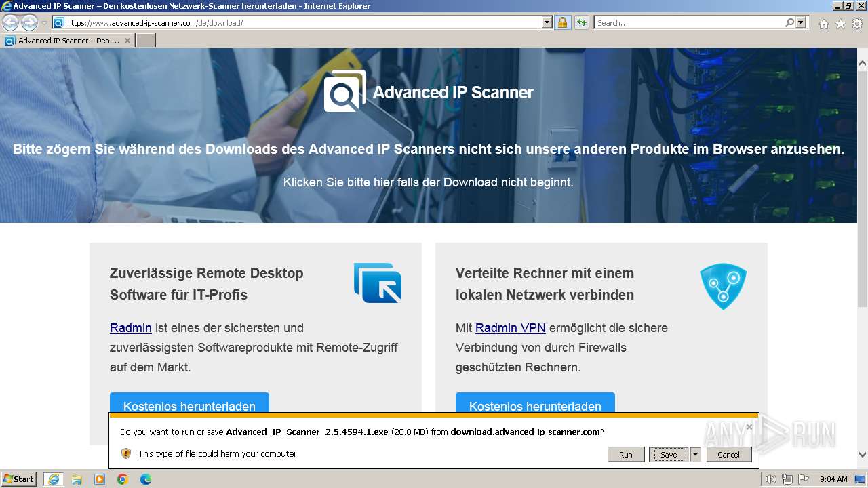Click the Verteilte Rechner heading
The image size is (868, 488).
pos(545,284)
